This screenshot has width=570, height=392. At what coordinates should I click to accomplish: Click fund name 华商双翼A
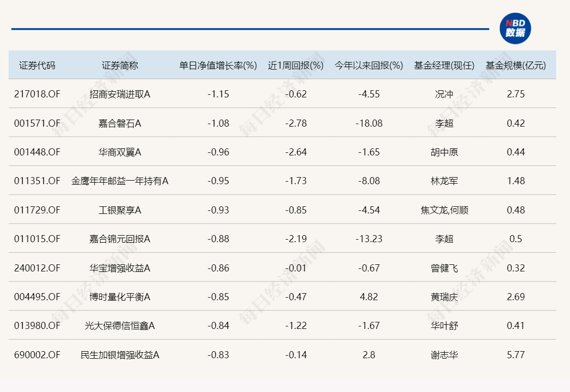click(x=120, y=152)
